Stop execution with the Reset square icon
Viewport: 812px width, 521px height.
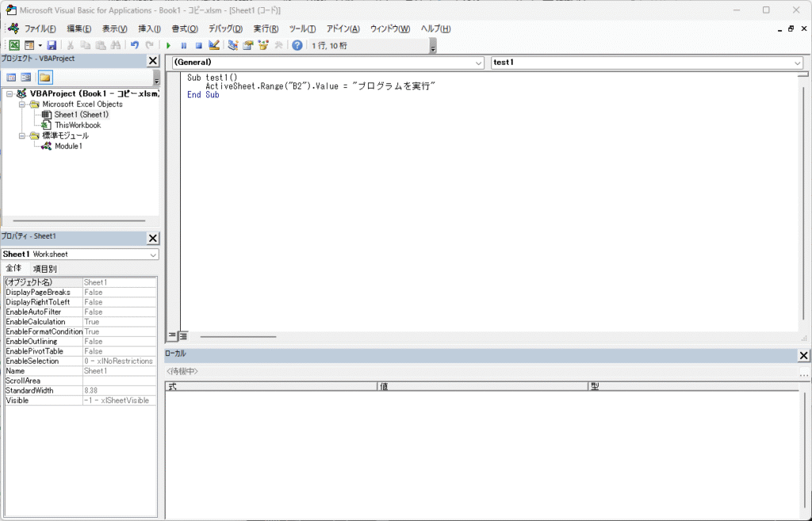[x=198, y=46]
